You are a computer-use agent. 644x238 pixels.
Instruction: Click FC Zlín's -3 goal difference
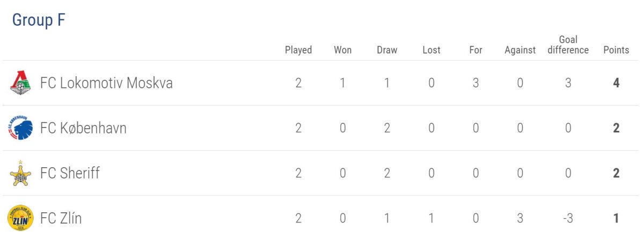[x=568, y=218]
